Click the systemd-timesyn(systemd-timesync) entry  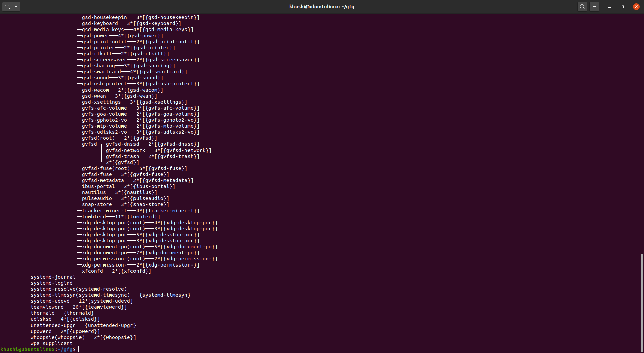click(x=110, y=295)
